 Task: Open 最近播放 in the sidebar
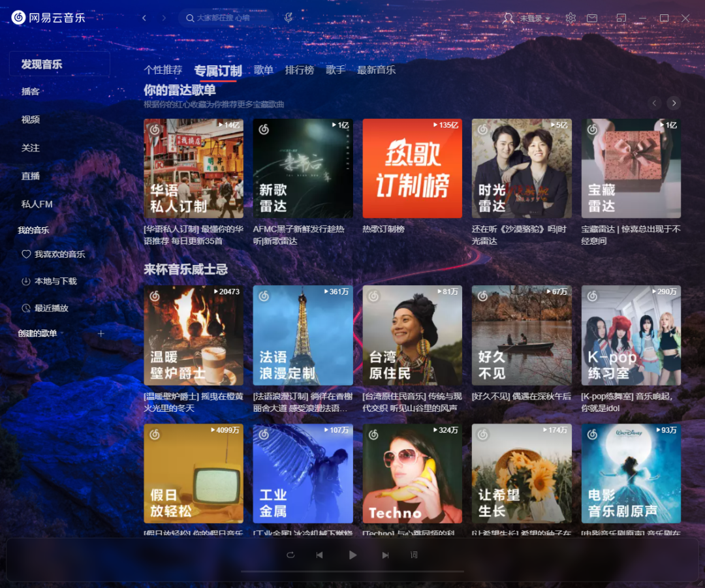45,309
